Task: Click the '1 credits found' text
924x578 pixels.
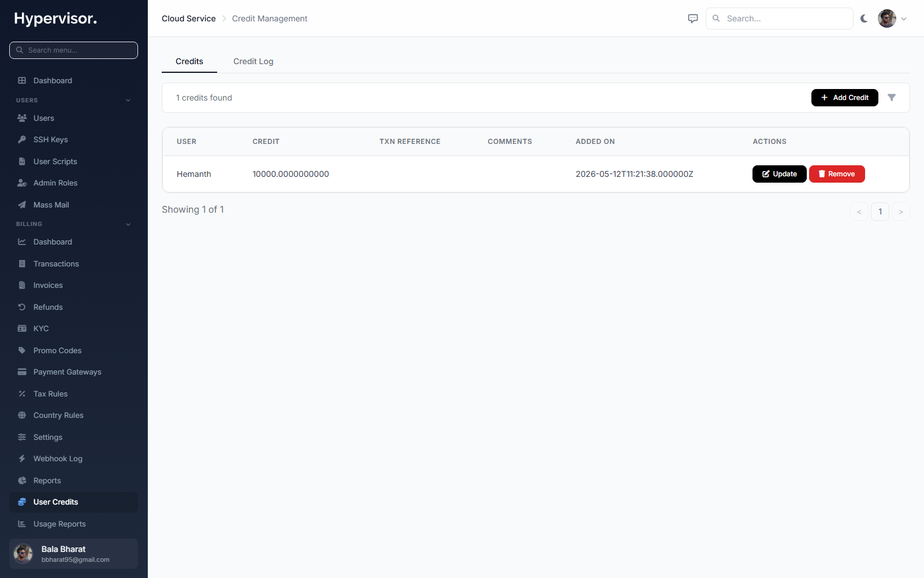Action: pyautogui.click(x=204, y=98)
